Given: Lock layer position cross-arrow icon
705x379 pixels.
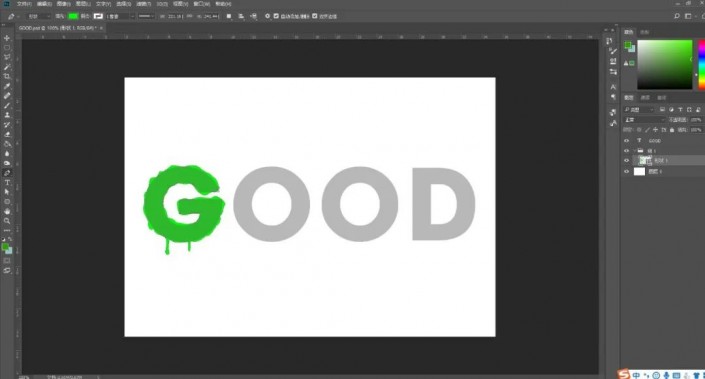Looking at the screenshot, I should tap(655, 130).
